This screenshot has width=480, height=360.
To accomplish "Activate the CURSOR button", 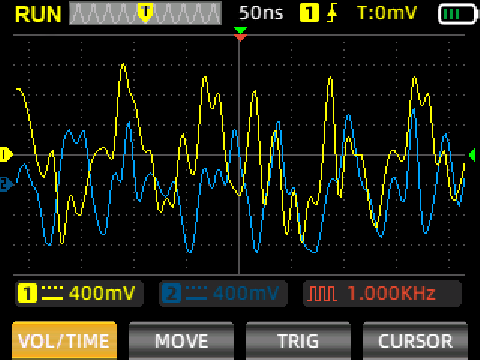I will [x=415, y=341].
